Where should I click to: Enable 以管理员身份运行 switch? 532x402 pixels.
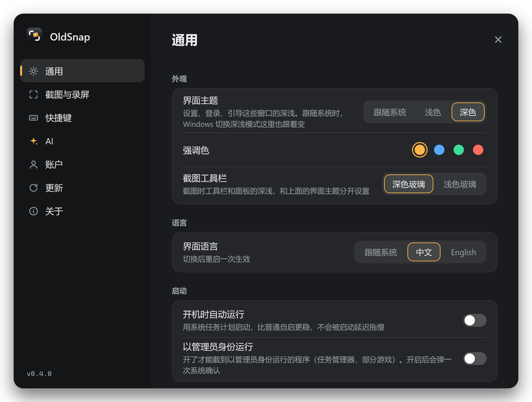click(x=475, y=359)
